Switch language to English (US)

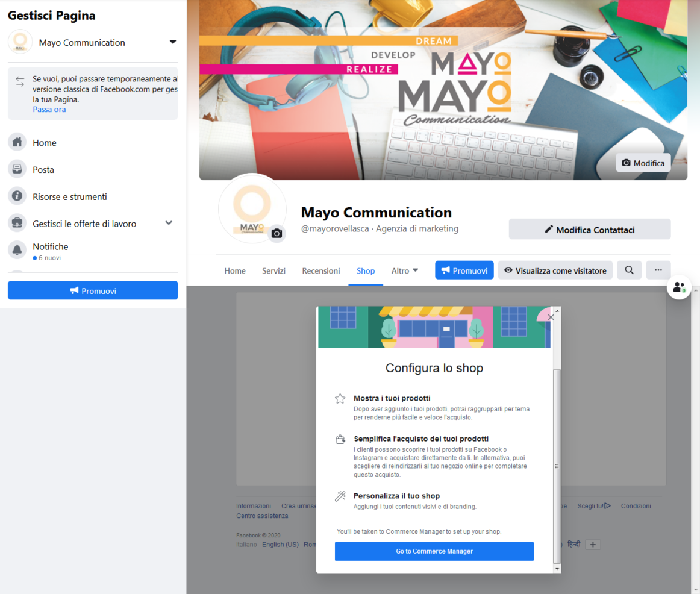[280, 545]
